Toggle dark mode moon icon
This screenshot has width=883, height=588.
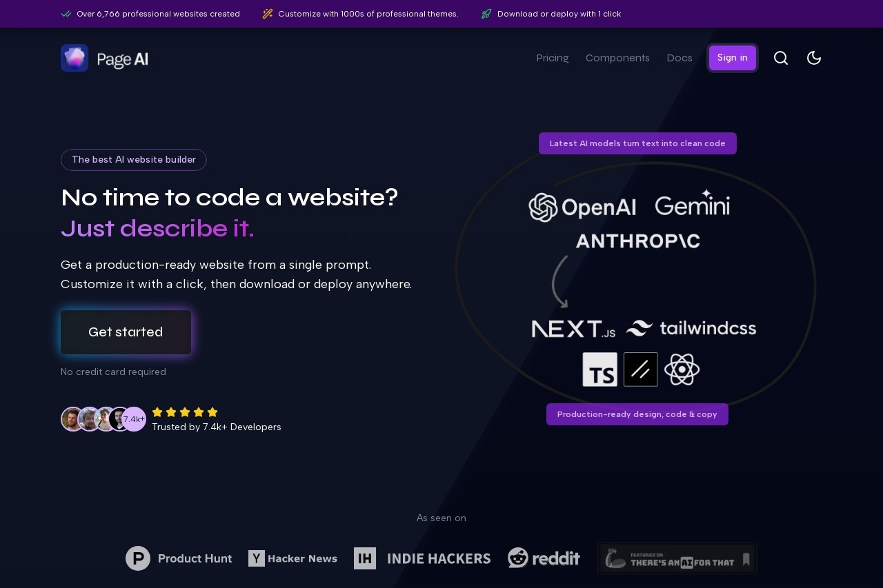(814, 58)
